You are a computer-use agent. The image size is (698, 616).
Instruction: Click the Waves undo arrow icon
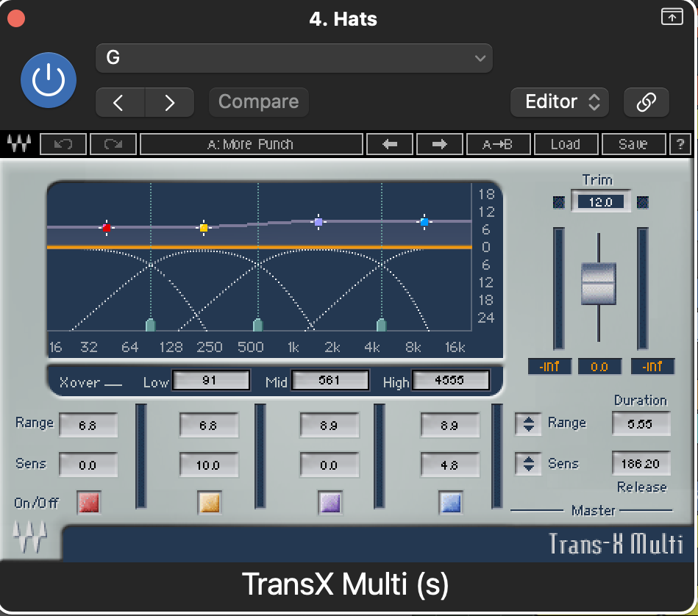click(63, 144)
